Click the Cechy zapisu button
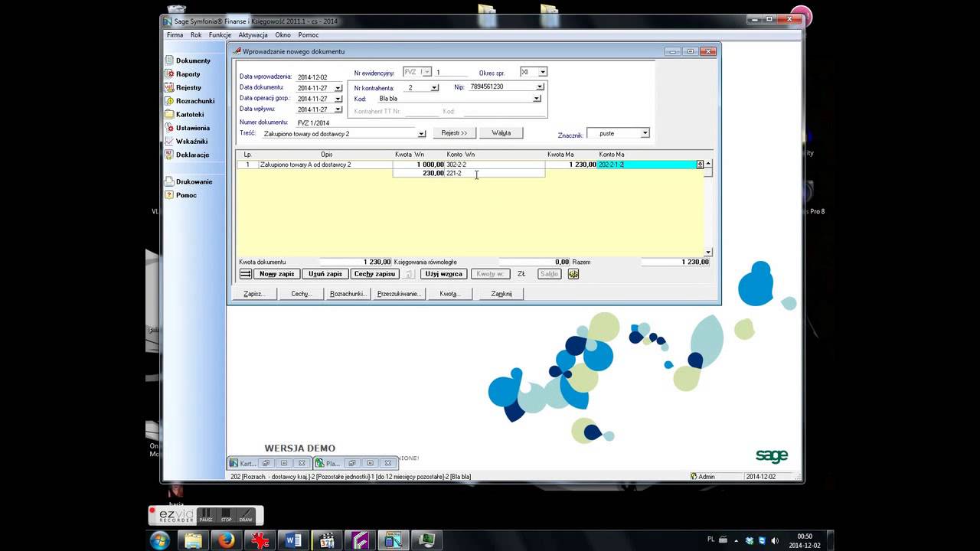This screenshot has height=551, width=980. [x=374, y=274]
